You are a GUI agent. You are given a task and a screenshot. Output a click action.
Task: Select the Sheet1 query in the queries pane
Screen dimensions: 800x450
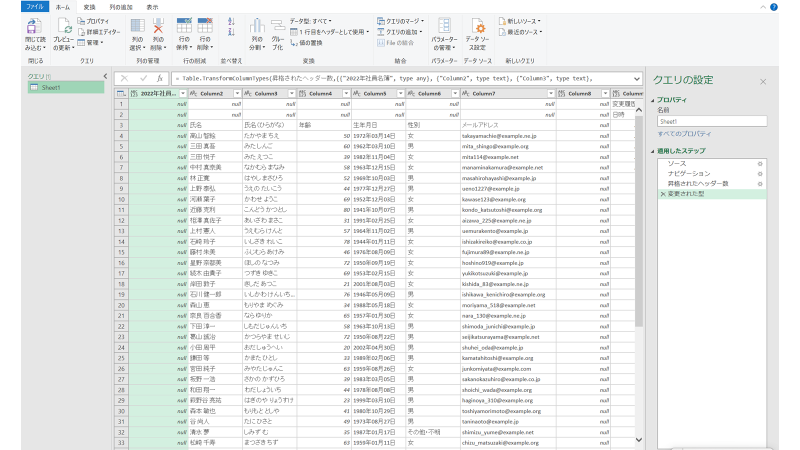click(x=66, y=88)
